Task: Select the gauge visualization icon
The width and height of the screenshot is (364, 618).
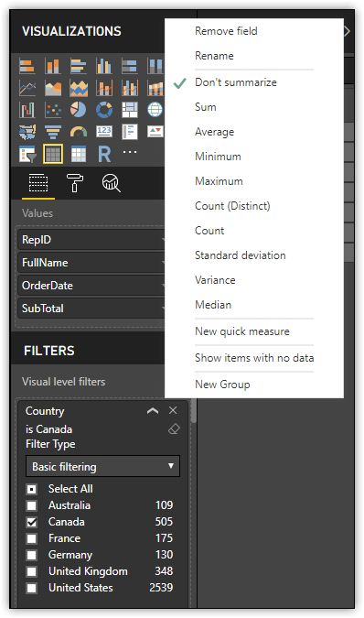Action: (x=79, y=132)
